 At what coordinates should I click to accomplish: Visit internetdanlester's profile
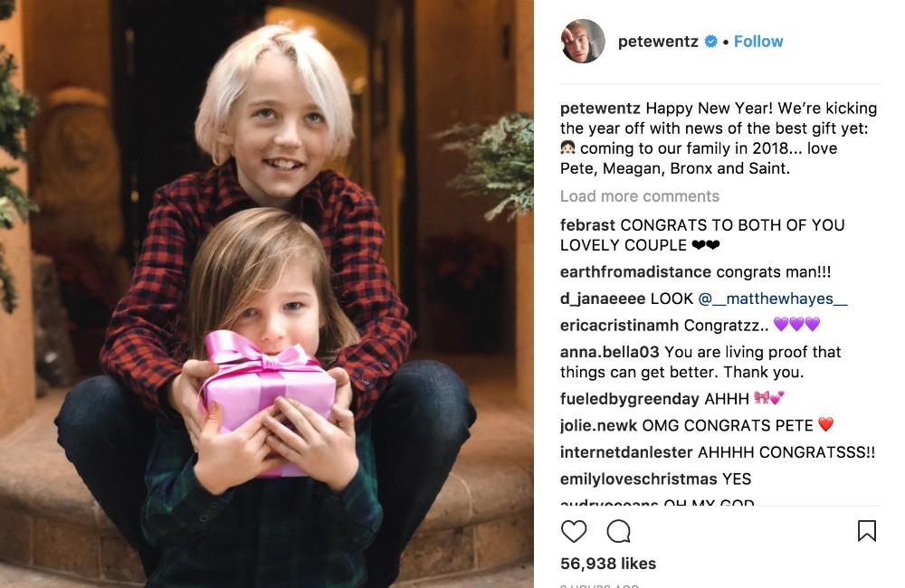tap(626, 452)
